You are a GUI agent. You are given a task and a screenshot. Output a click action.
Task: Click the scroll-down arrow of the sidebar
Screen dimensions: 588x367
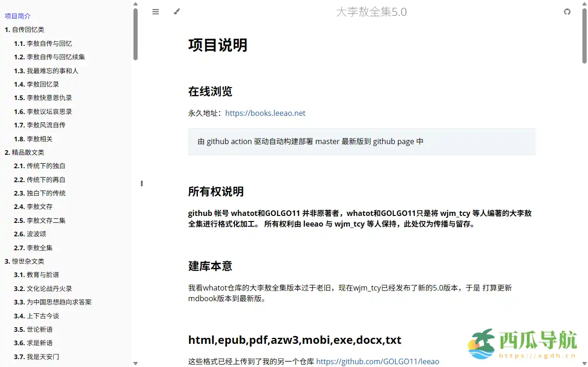(135, 363)
